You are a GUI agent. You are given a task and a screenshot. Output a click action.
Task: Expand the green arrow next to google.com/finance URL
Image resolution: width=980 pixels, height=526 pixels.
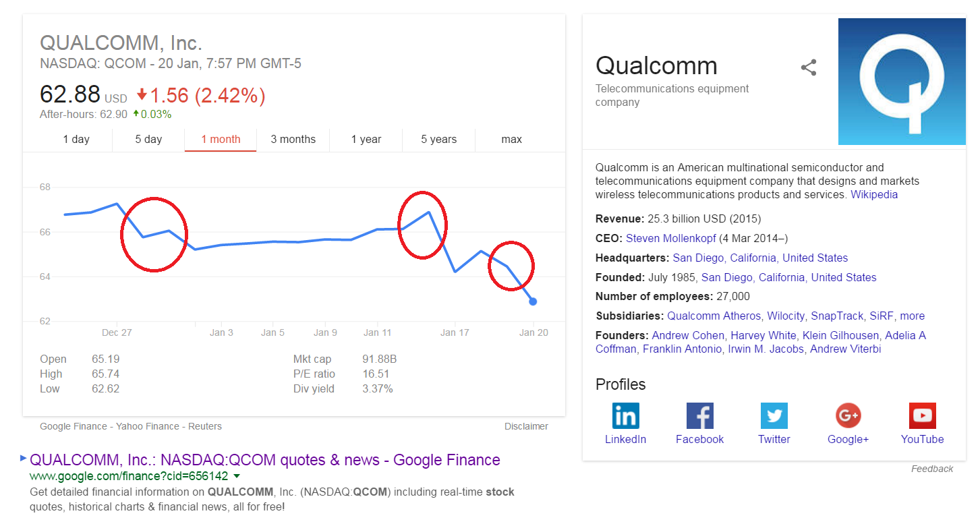(237, 477)
